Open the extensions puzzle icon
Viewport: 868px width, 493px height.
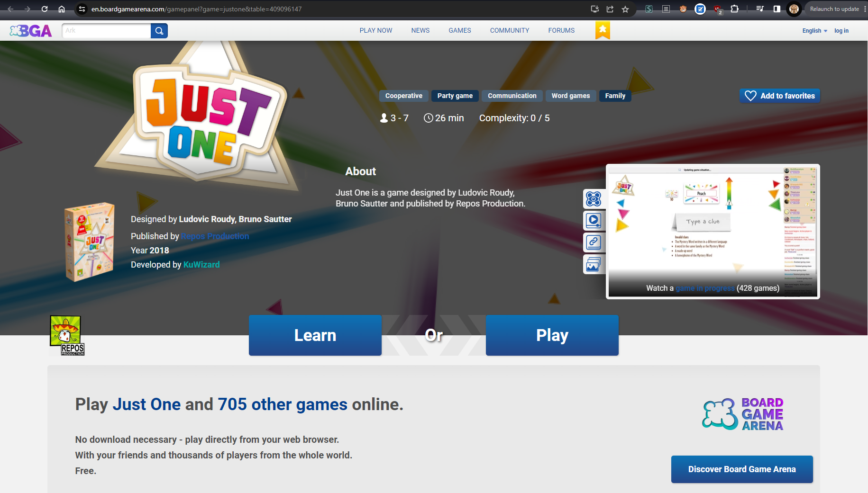735,9
